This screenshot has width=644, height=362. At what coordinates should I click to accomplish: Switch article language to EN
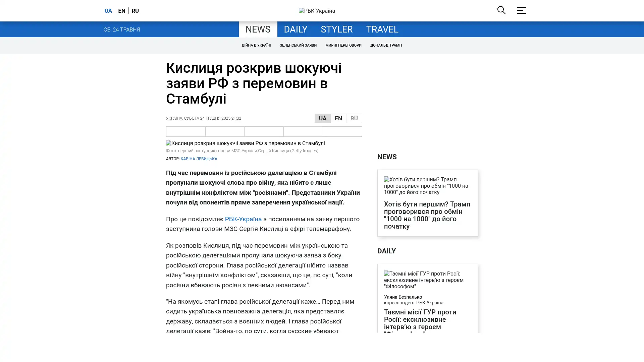point(338,118)
